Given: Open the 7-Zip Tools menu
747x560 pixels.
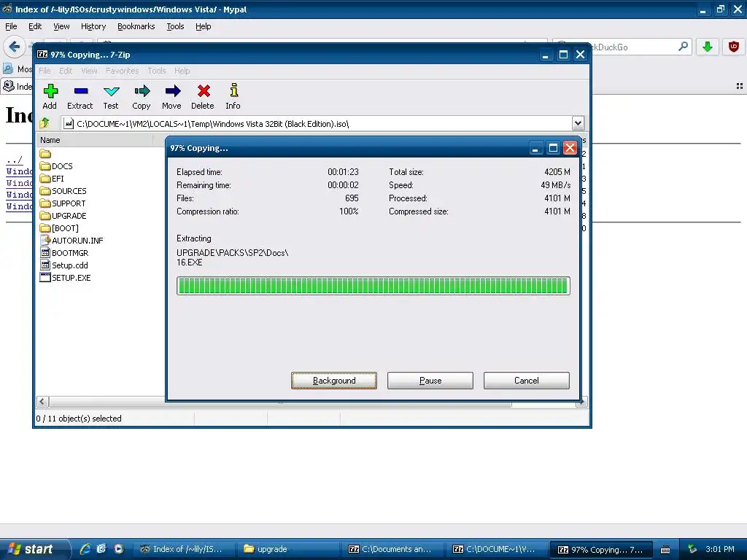Looking at the screenshot, I should click(x=157, y=71).
